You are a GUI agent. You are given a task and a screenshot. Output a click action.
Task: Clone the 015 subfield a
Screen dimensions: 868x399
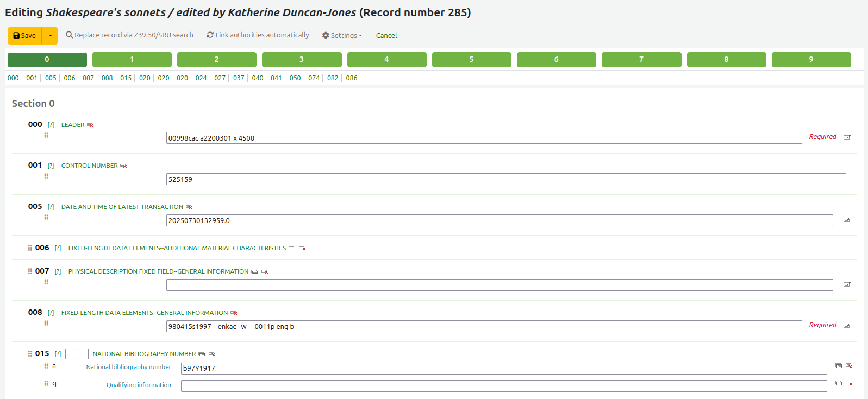(x=839, y=366)
